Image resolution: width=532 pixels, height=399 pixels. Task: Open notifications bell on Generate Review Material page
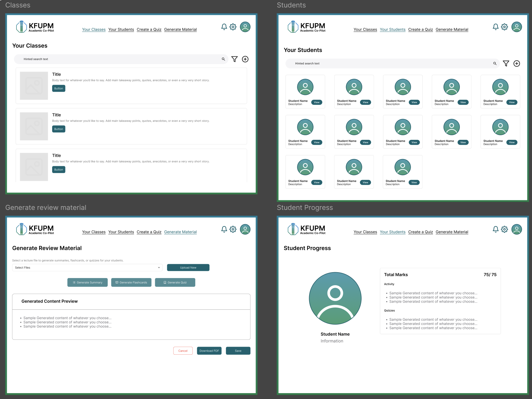click(224, 229)
